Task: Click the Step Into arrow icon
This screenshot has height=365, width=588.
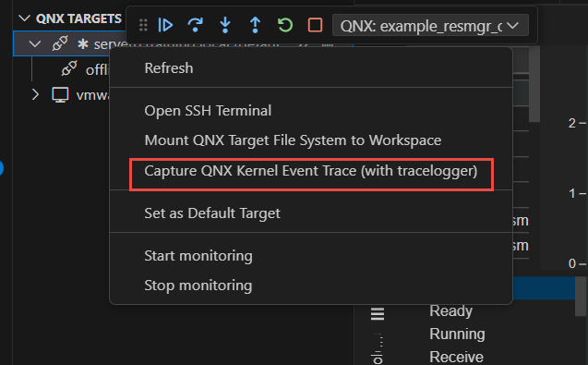Action: click(x=225, y=25)
